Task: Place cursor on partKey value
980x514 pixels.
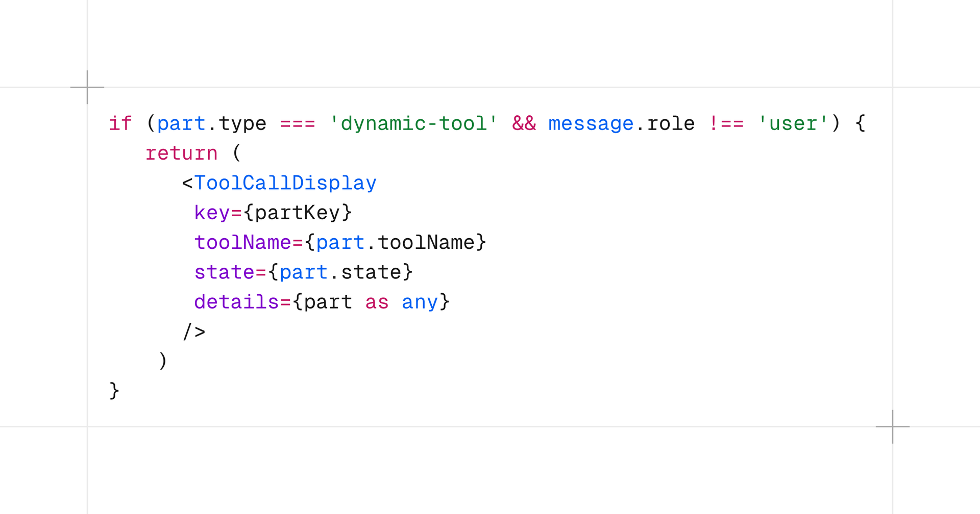Action: [x=297, y=213]
